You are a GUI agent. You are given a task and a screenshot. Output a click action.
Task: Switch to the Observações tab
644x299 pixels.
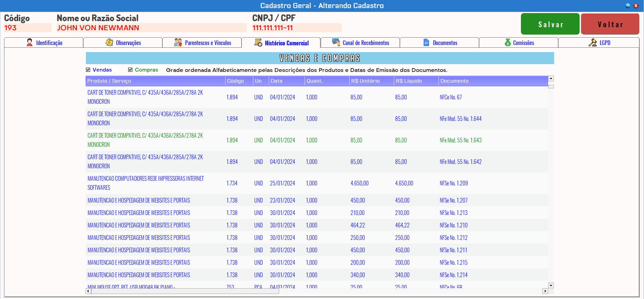pos(123,43)
